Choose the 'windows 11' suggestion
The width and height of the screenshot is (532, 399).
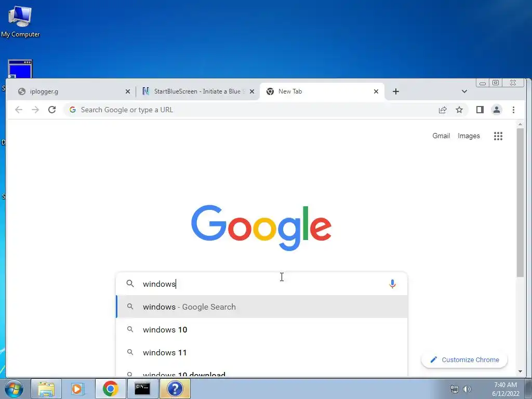261,353
